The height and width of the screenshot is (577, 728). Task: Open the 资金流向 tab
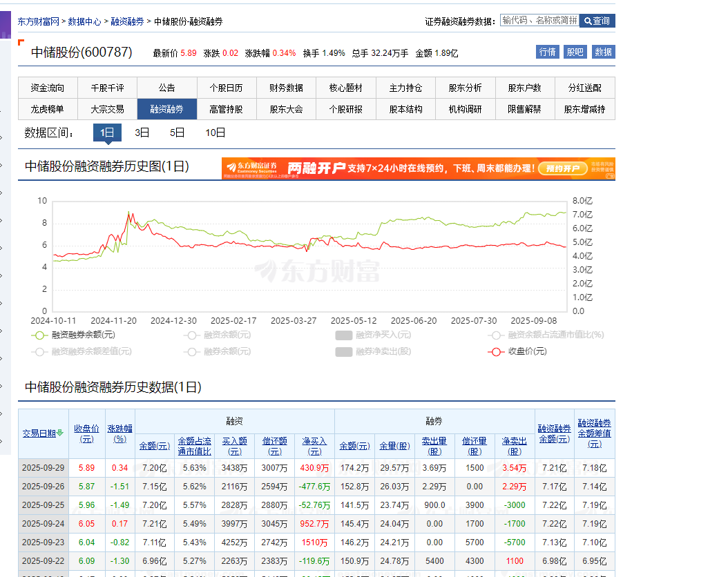click(x=48, y=88)
